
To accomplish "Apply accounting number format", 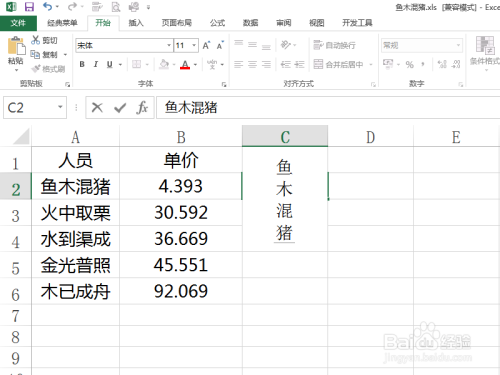I will point(388,63).
